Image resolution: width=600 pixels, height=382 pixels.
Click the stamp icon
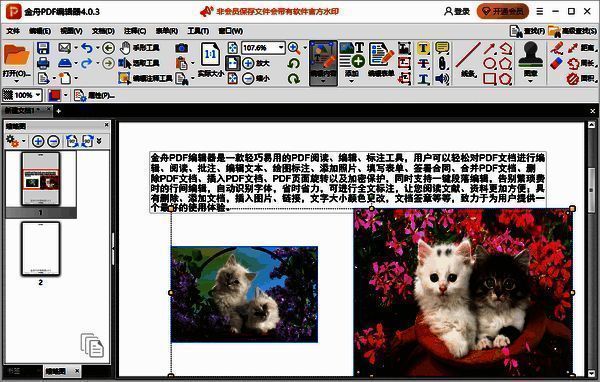(x=530, y=55)
